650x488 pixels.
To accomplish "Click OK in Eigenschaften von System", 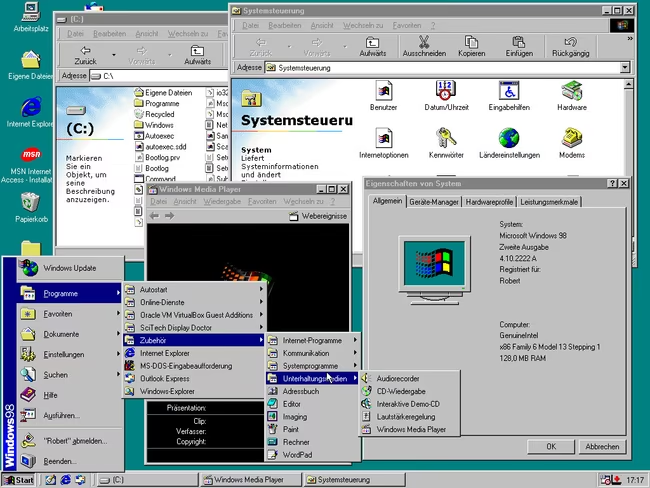I will pyautogui.click(x=551, y=447).
